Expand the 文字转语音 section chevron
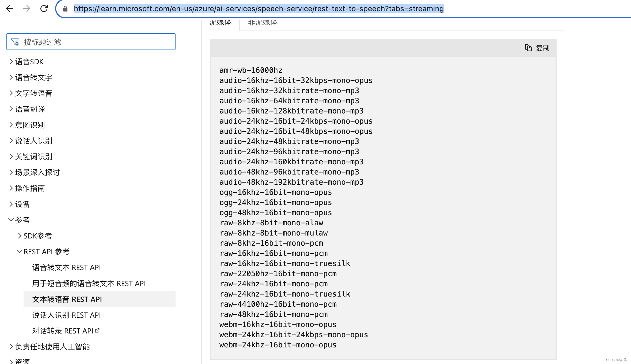The width and height of the screenshot is (631, 364). tap(11, 93)
